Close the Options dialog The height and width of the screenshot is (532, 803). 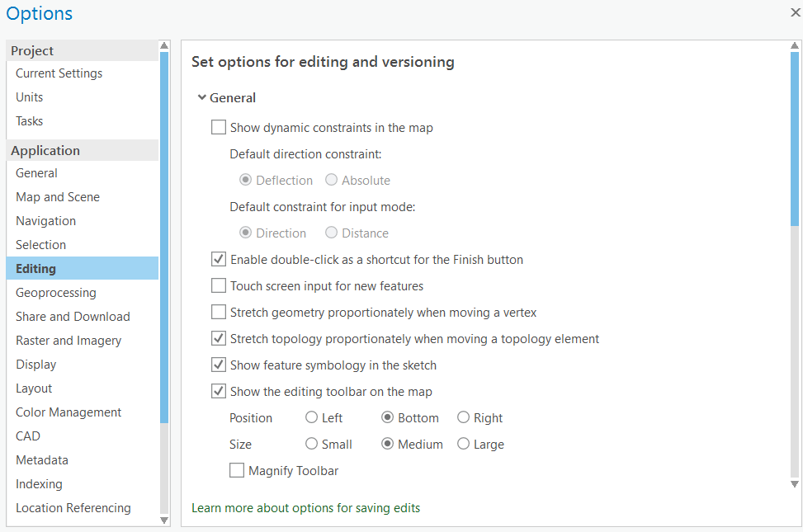(795, 12)
